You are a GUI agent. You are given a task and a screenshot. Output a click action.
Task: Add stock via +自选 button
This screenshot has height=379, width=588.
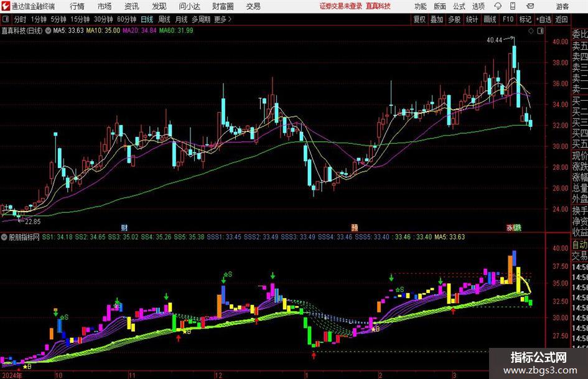tap(544, 19)
